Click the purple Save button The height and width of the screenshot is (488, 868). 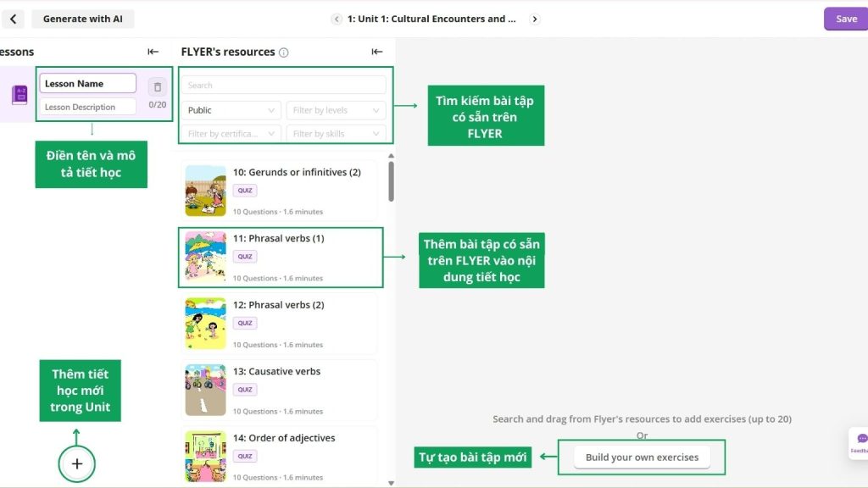coord(845,19)
